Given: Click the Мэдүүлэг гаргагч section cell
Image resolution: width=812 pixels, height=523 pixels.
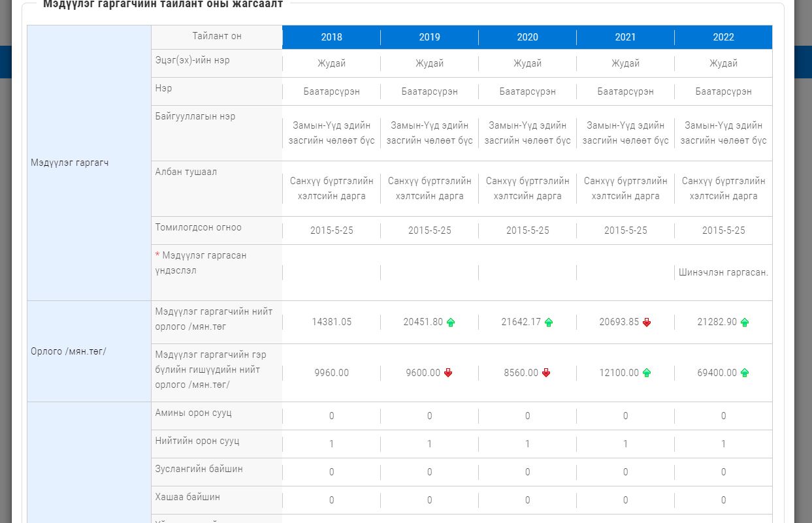Looking at the screenshot, I should 60,163.
